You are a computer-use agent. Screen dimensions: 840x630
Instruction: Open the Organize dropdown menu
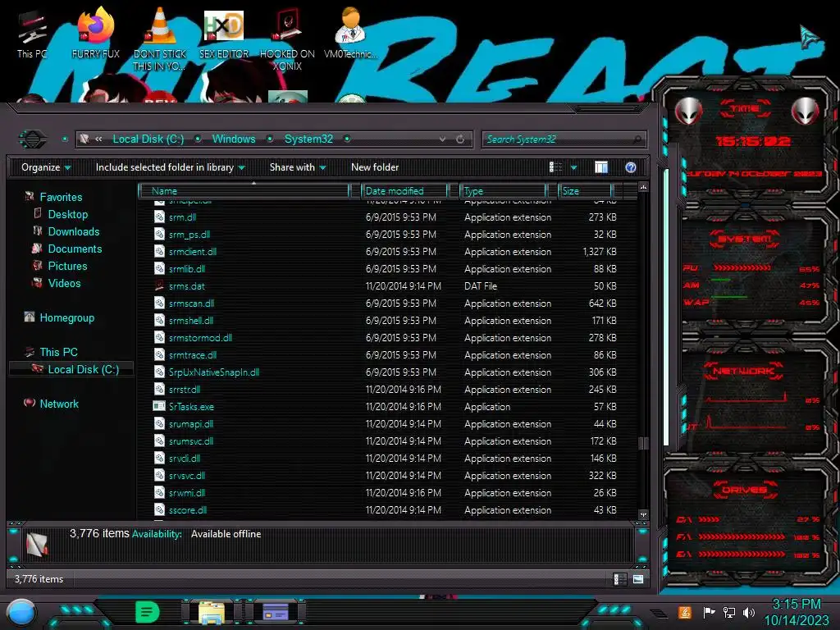[46, 167]
